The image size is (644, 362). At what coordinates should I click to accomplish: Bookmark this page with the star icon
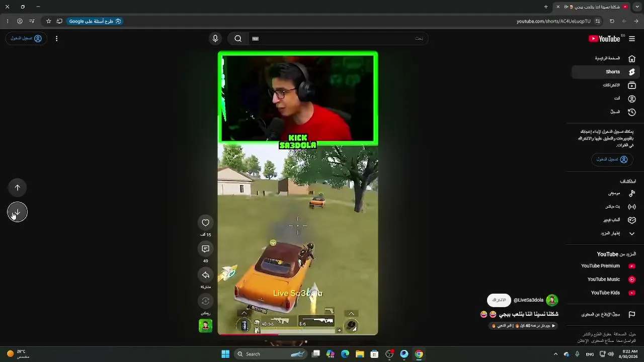coord(48,21)
